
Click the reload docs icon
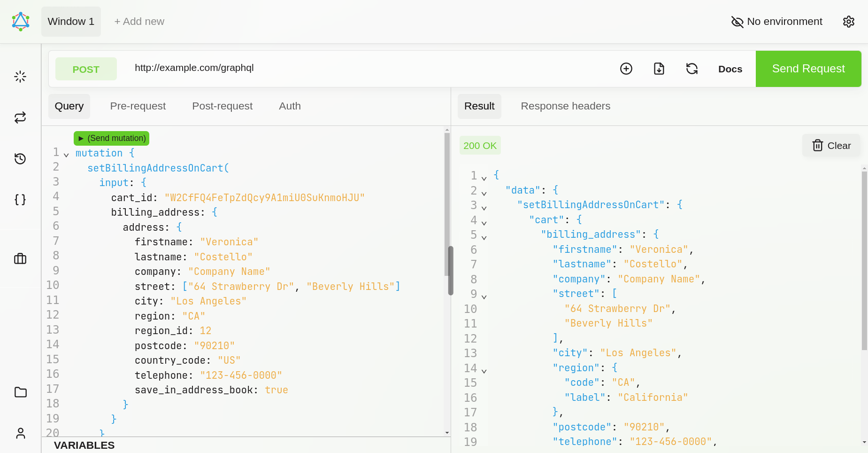(x=692, y=69)
